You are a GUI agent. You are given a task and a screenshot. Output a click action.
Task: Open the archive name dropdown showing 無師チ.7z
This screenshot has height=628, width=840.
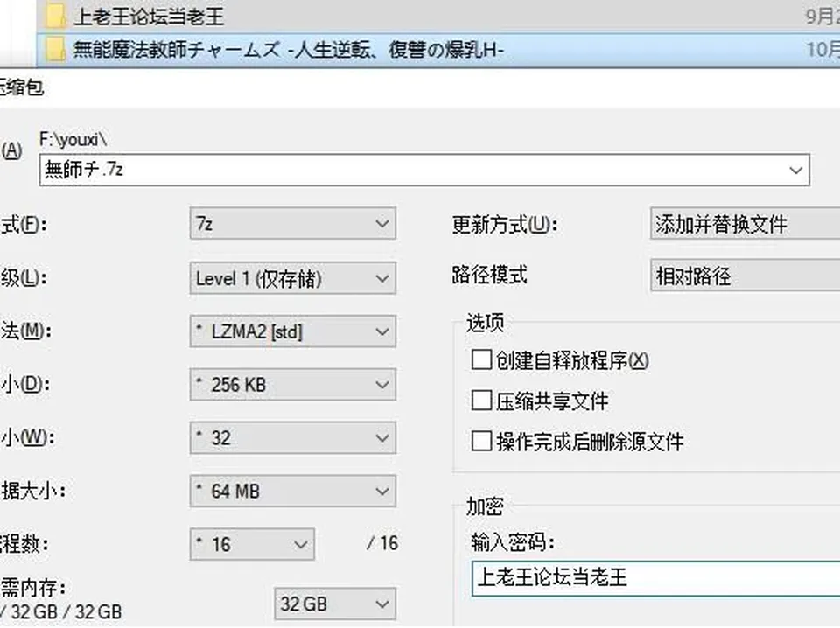(795, 171)
